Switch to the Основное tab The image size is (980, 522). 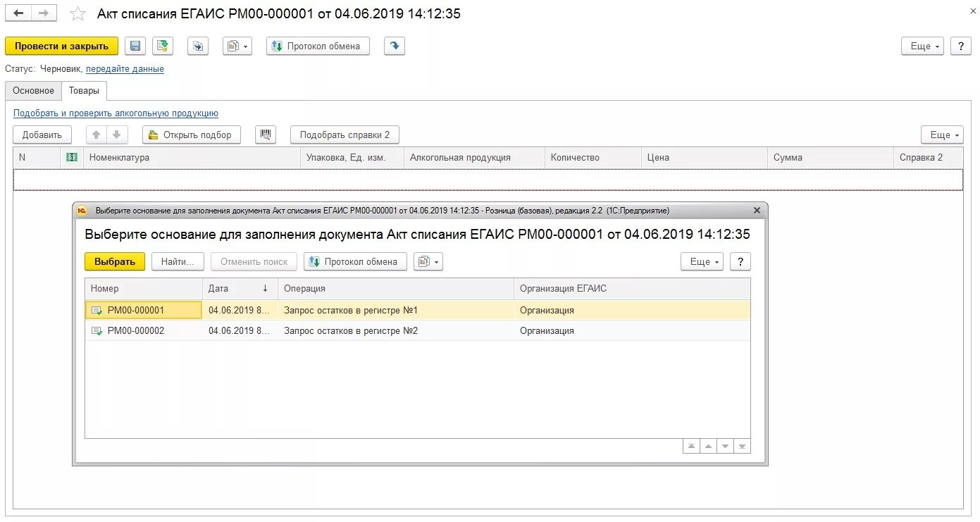[x=33, y=91]
